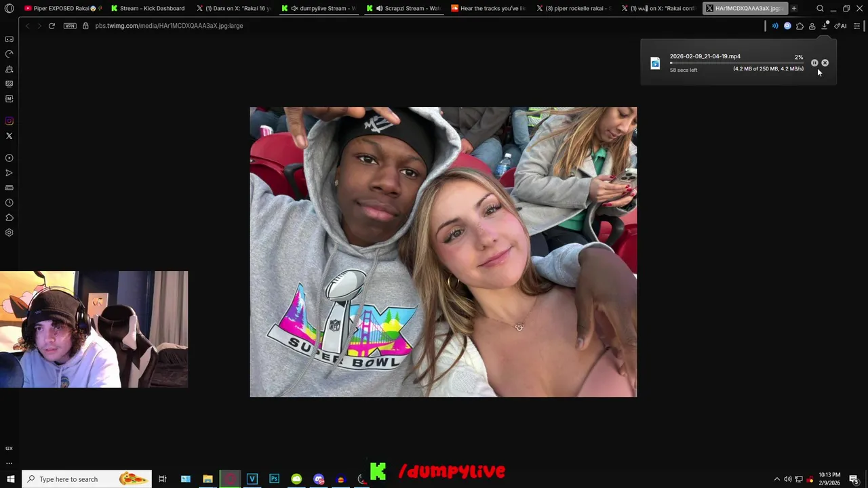Open Settings gear icon in sidebar
868x488 pixels.
click(x=9, y=232)
